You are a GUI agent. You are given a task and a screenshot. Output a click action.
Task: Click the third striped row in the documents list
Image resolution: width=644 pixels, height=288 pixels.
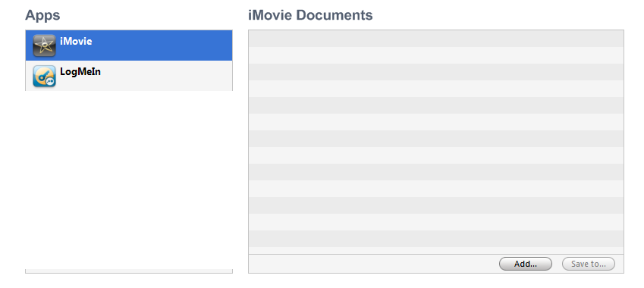pos(435,72)
